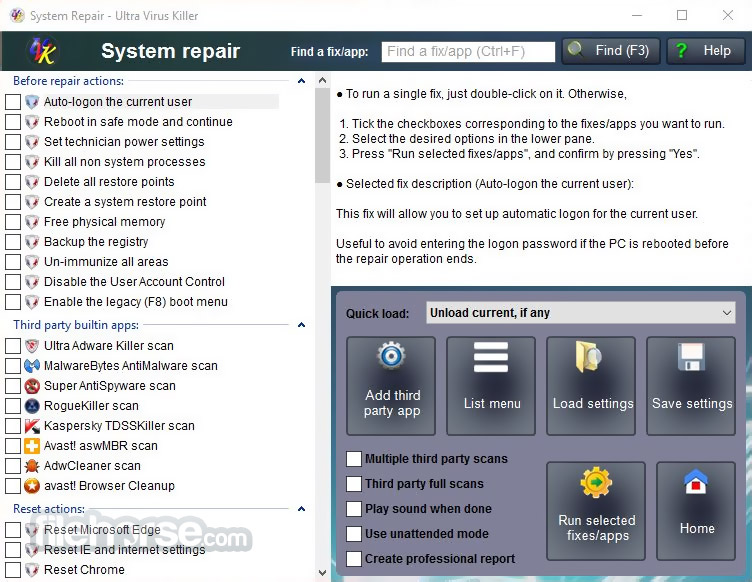This screenshot has width=752, height=582.
Task: Click the Add third party app gear icon
Action: click(391, 355)
